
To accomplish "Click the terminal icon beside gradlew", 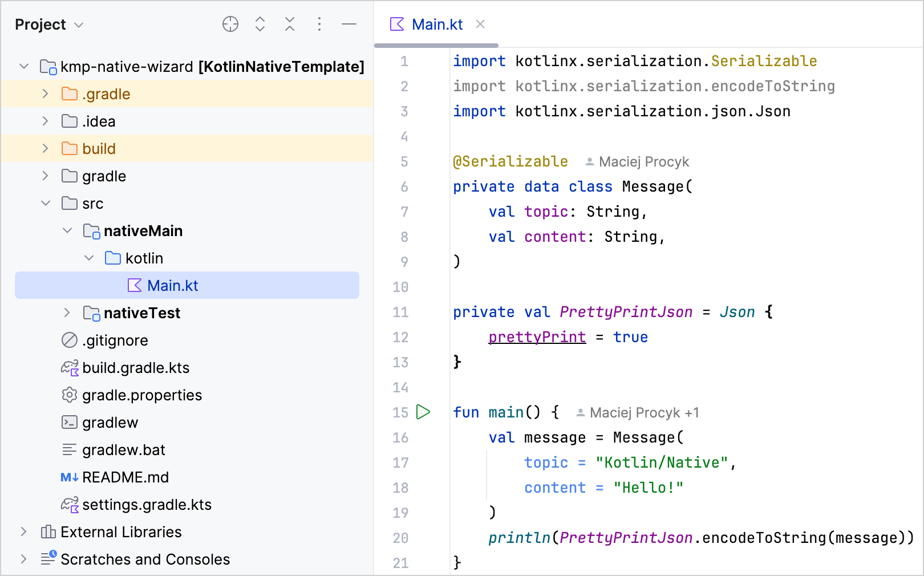I will [x=69, y=423].
